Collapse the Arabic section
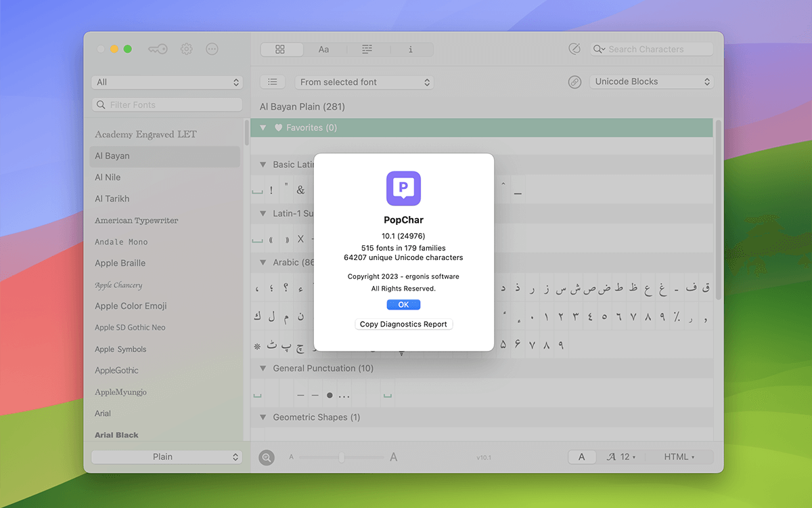This screenshot has width=812, height=508. point(263,262)
